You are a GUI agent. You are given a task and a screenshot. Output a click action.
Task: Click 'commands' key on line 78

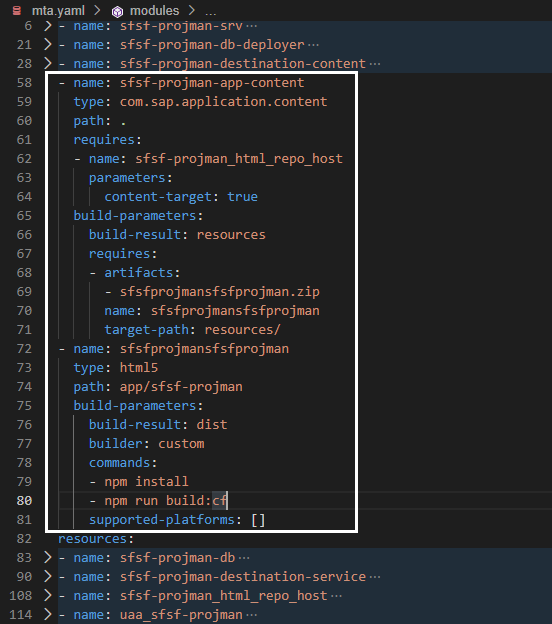(x=119, y=463)
